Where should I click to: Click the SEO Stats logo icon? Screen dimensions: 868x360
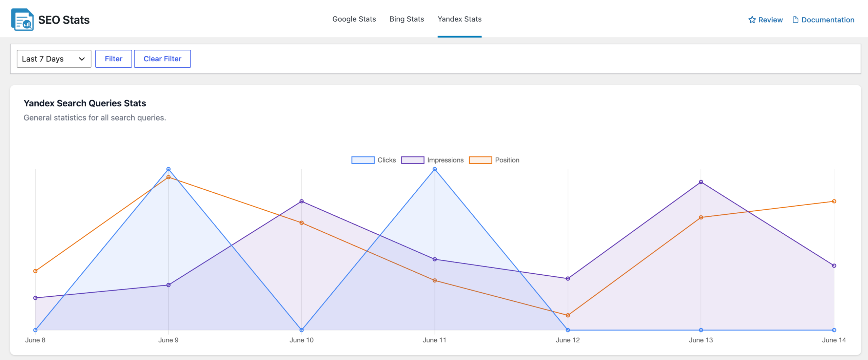pos(22,20)
